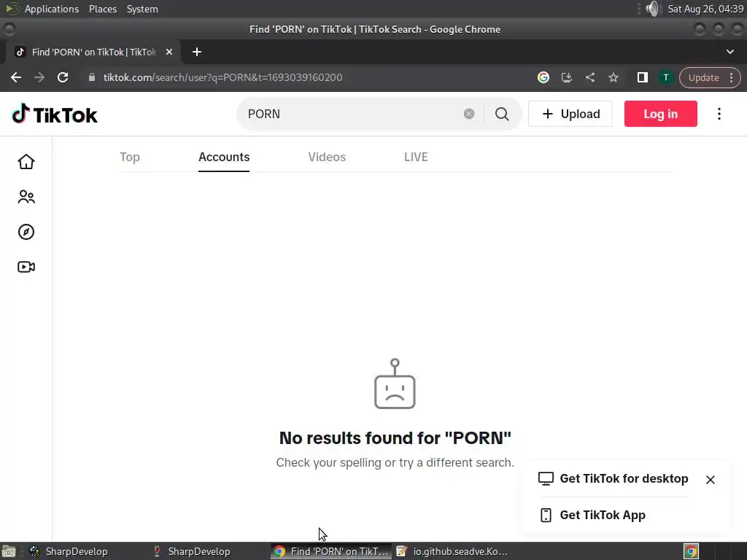The image size is (747, 560).
Task: Switch to the Top tab
Action: 130,157
